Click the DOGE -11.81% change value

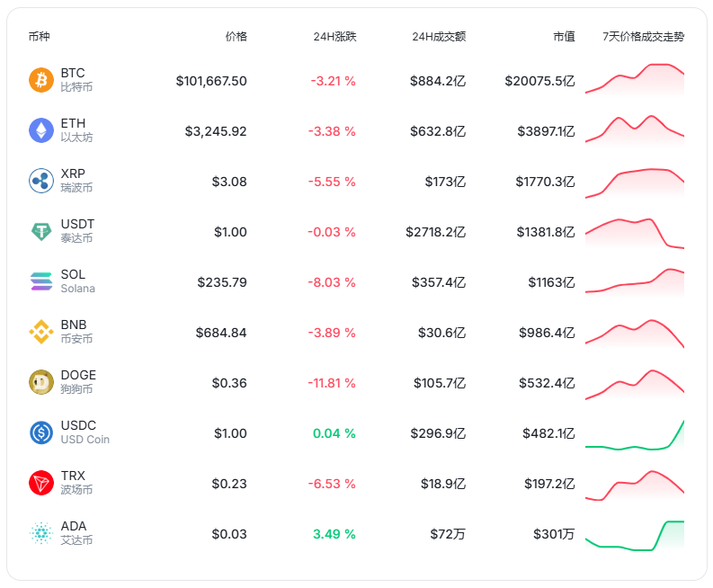tap(333, 383)
